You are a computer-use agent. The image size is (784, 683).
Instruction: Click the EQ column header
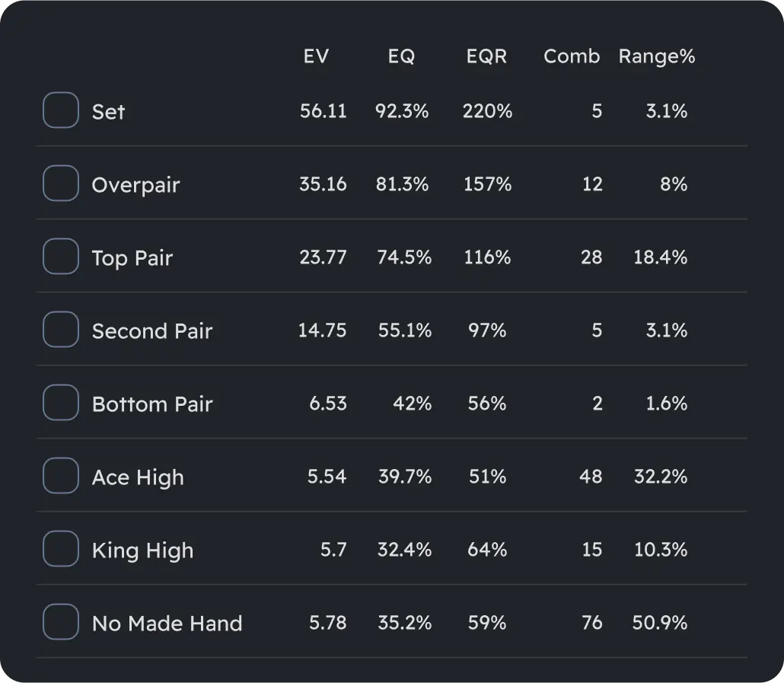(402, 56)
